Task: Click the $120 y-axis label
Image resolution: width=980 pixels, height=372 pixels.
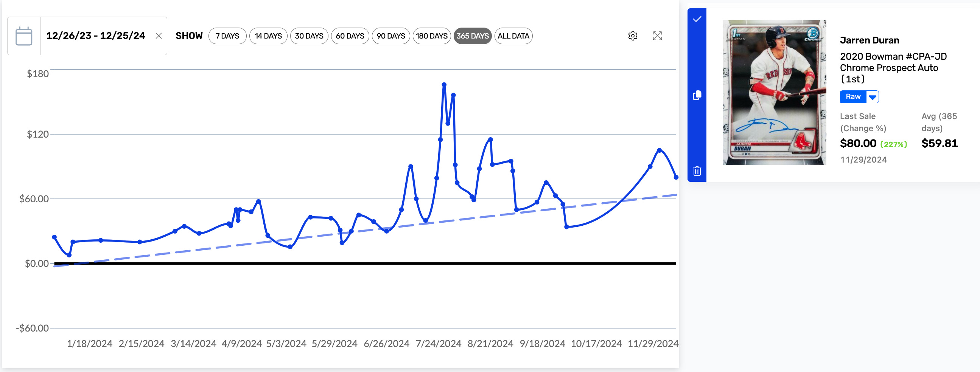Action: [38, 134]
